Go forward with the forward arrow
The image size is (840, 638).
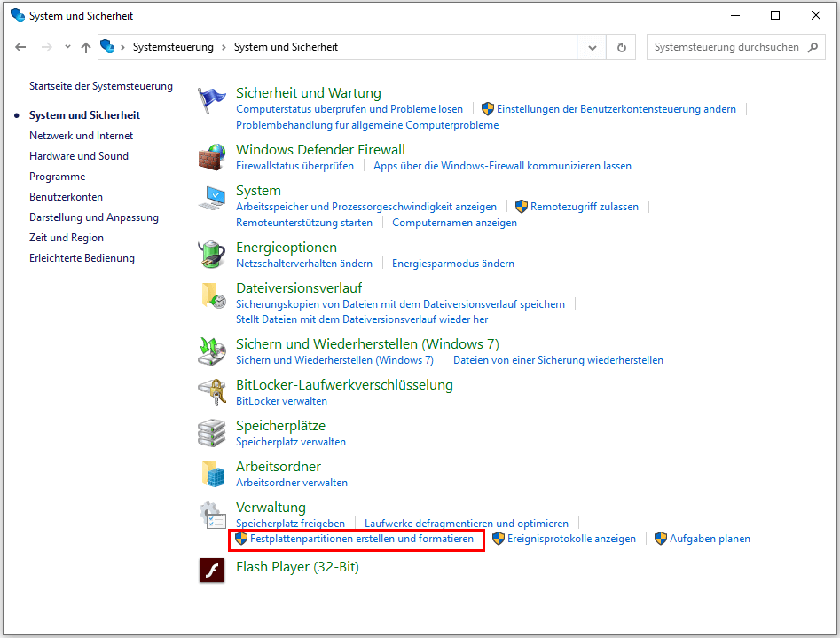[47, 47]
